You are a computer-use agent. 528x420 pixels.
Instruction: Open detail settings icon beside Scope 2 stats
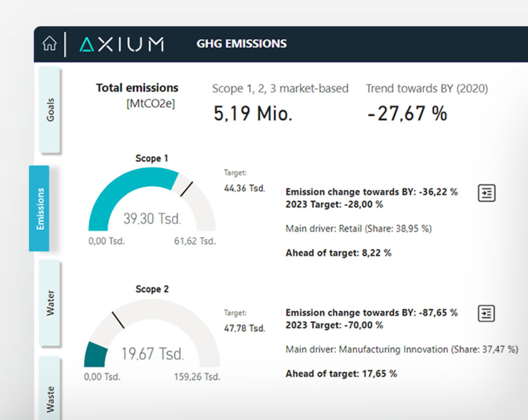tap(485, 313)
